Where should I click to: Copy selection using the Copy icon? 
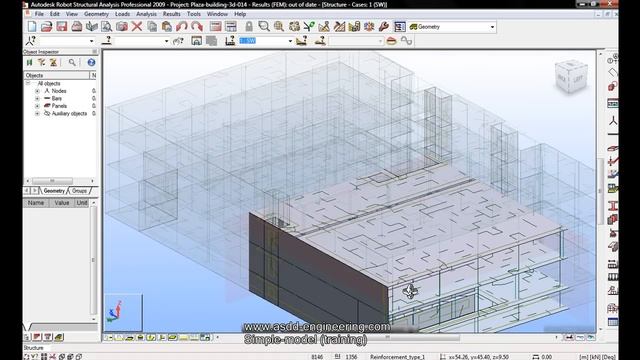point(152,27)
